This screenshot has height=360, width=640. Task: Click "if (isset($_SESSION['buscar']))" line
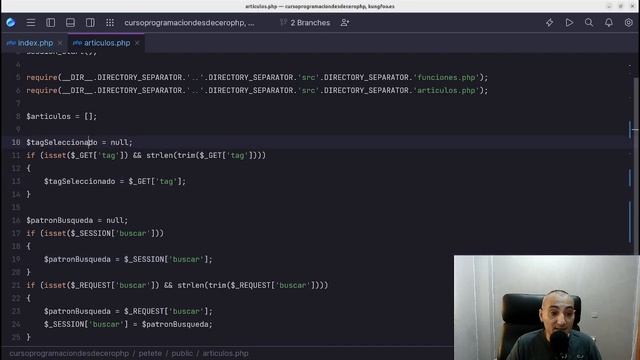[x=95, y=233]
